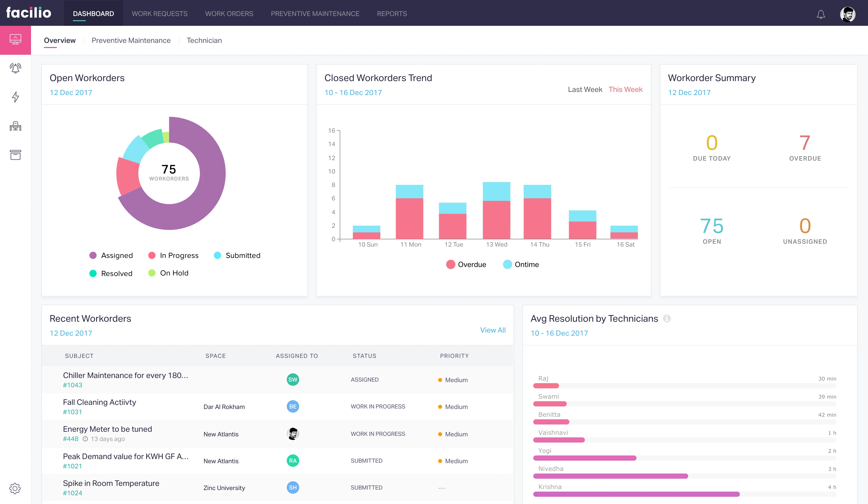
Task: Click the info icon beside Avg Resolution
Action: pos(667,318)
